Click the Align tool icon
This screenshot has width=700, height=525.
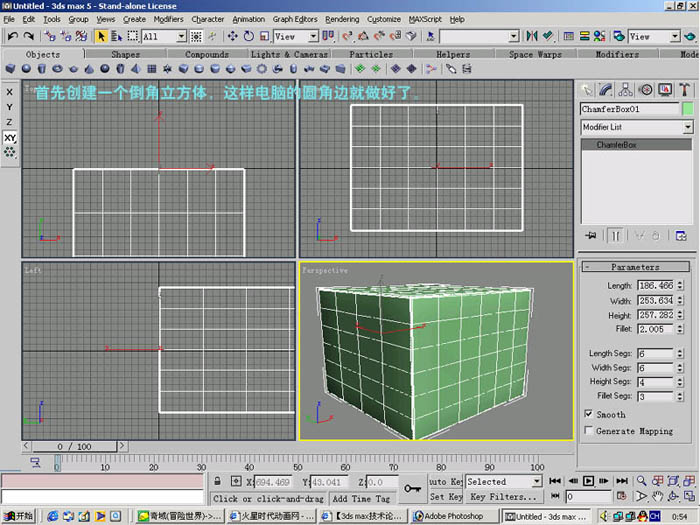[548, 36]
